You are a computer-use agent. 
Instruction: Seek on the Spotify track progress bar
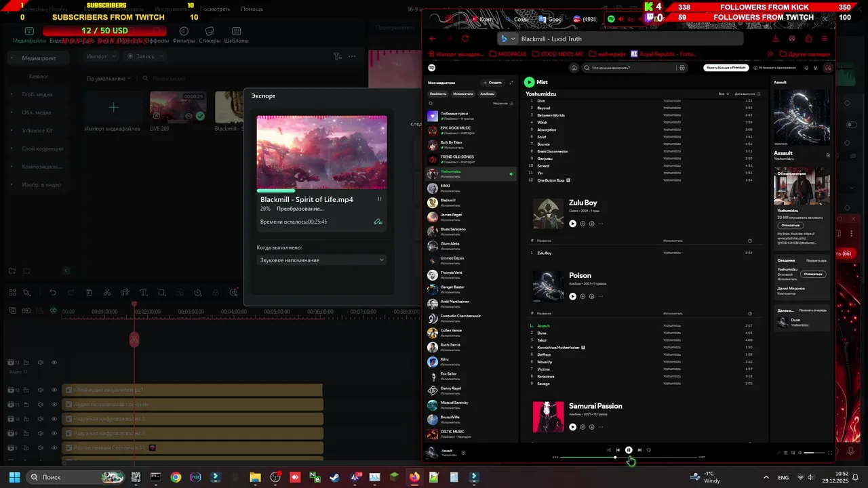pyautogui.click(x=629, y=457)
